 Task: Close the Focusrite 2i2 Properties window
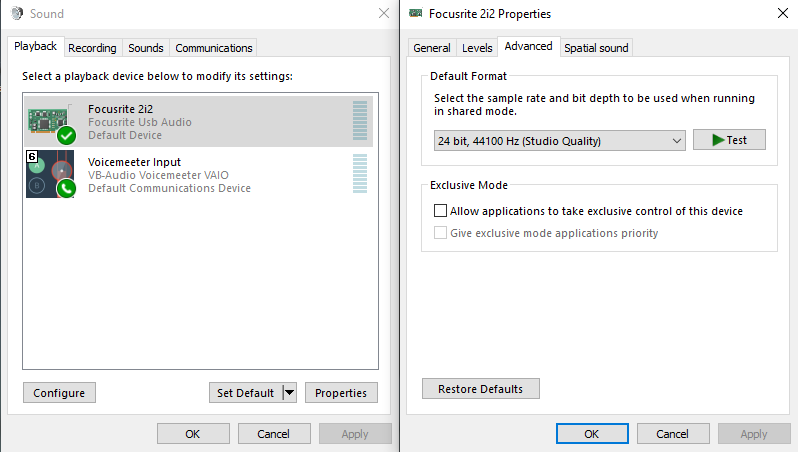coord(783,13)
